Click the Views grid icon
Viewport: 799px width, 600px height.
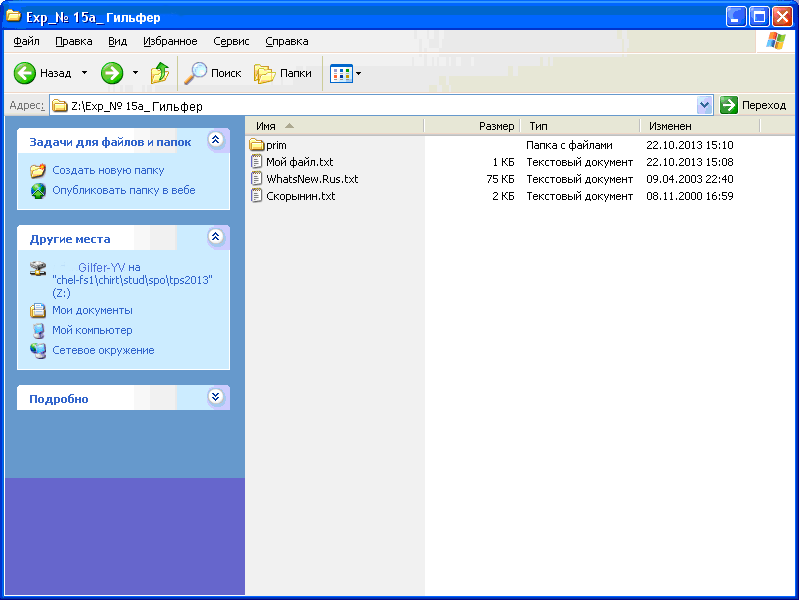pyautogui.click(x=341, y=73)
